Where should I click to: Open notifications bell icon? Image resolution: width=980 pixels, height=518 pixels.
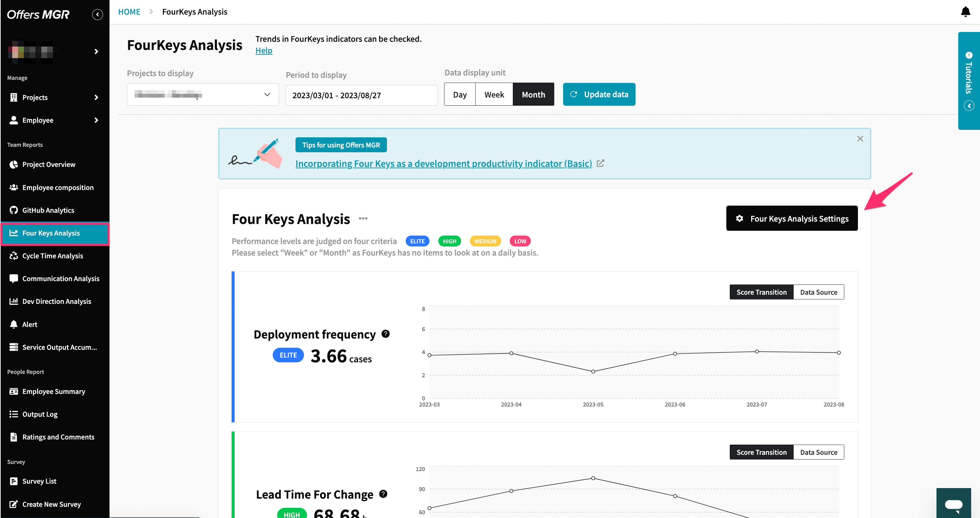point(965,12)
